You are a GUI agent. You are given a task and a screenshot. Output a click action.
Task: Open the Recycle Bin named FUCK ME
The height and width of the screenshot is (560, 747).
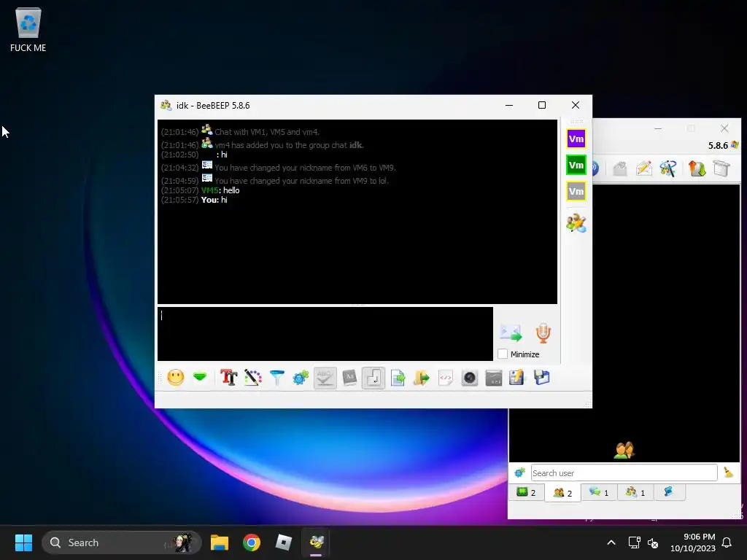point(28,30)
